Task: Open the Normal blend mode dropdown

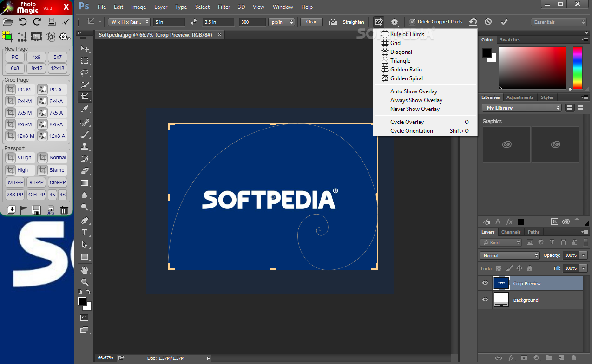Action: (510, 255)
